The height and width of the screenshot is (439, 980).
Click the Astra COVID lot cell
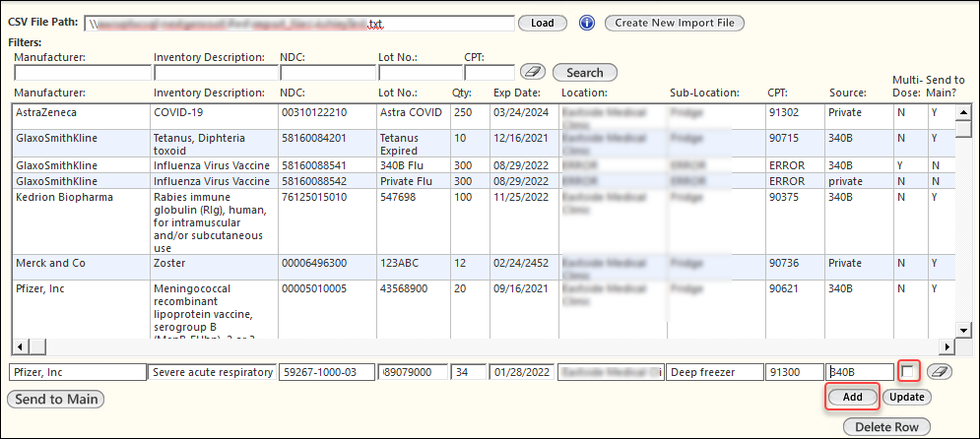click(x=413, y=117)
